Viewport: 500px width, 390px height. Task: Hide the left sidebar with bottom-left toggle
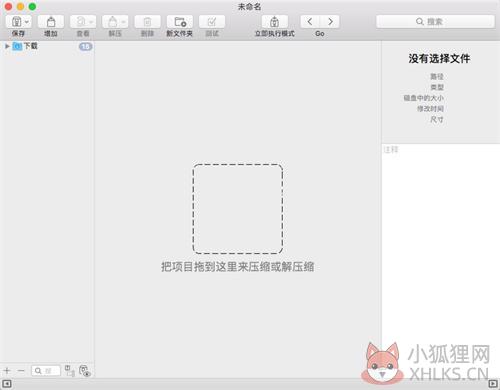coord(7,384)
